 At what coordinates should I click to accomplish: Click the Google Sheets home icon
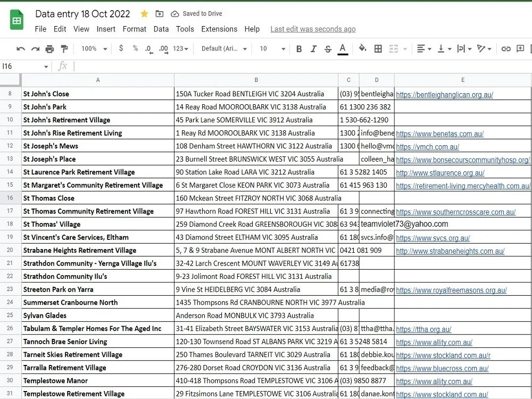(16, 20)
